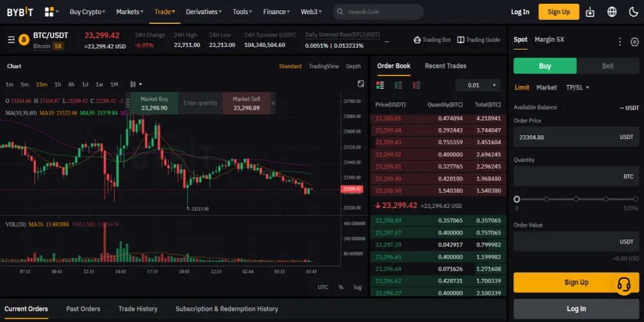Show only buy orders in the order book
Screen dimensions: 644x322
(x=398, y=85)
